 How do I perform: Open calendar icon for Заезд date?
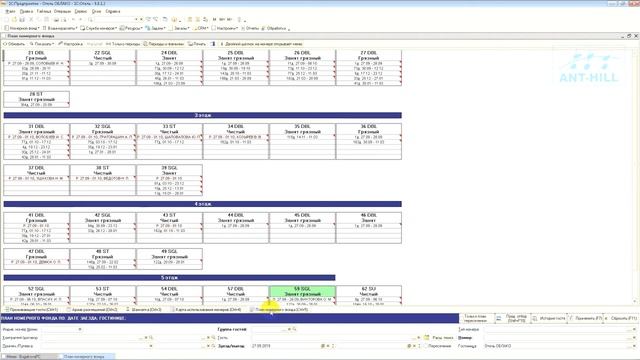[x=323, y=346]
